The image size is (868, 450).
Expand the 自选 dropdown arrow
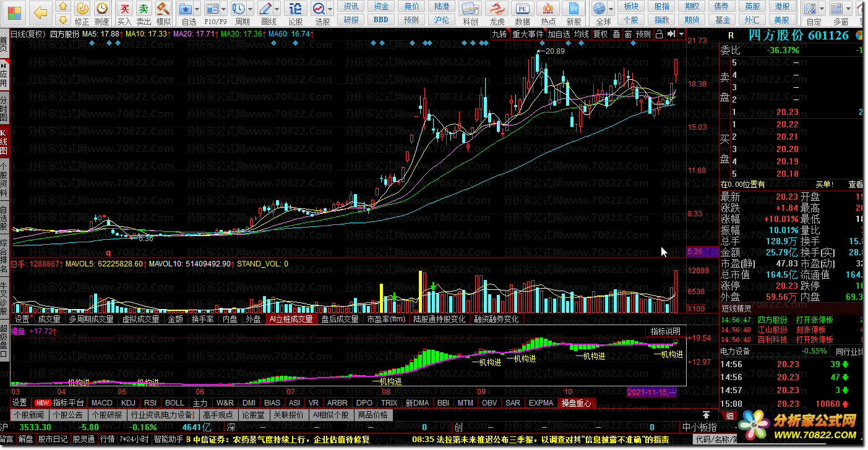[x=197, y=9]
